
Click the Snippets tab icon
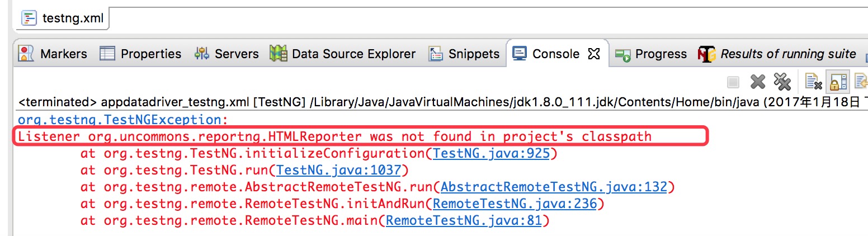436,54
